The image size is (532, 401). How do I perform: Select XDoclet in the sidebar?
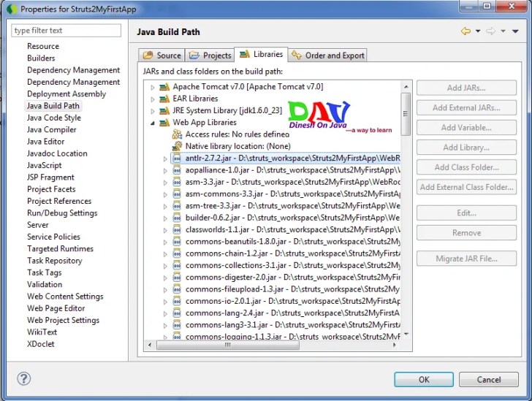(41, 344)
